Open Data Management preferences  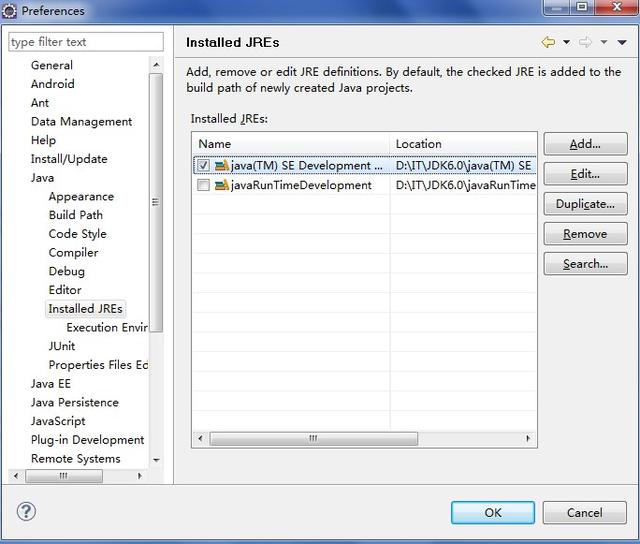click(81, 122)
